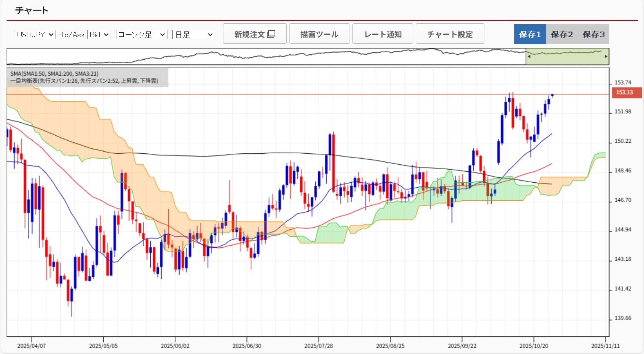This screenshot has height=354, width=644.
Task: Open チャート設定 chart settings
Action: pyautogui.click(x=450, y=34)
